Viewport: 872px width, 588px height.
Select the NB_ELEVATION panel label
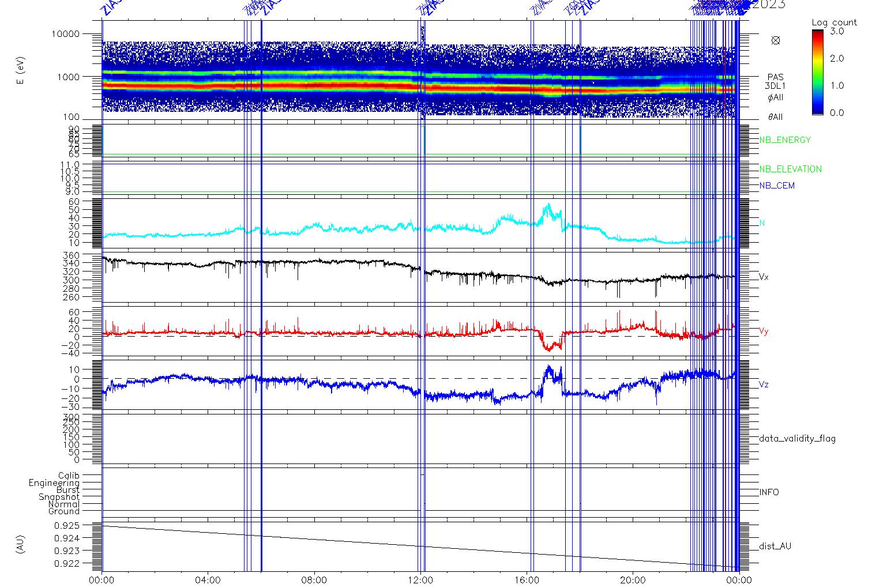pyautogui.click(x=790, y=169)
